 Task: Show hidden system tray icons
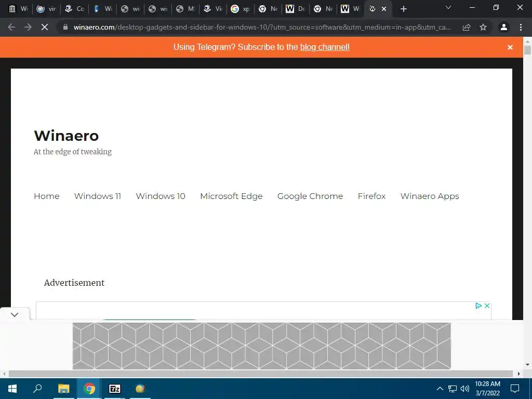click(x=440, y=389)
